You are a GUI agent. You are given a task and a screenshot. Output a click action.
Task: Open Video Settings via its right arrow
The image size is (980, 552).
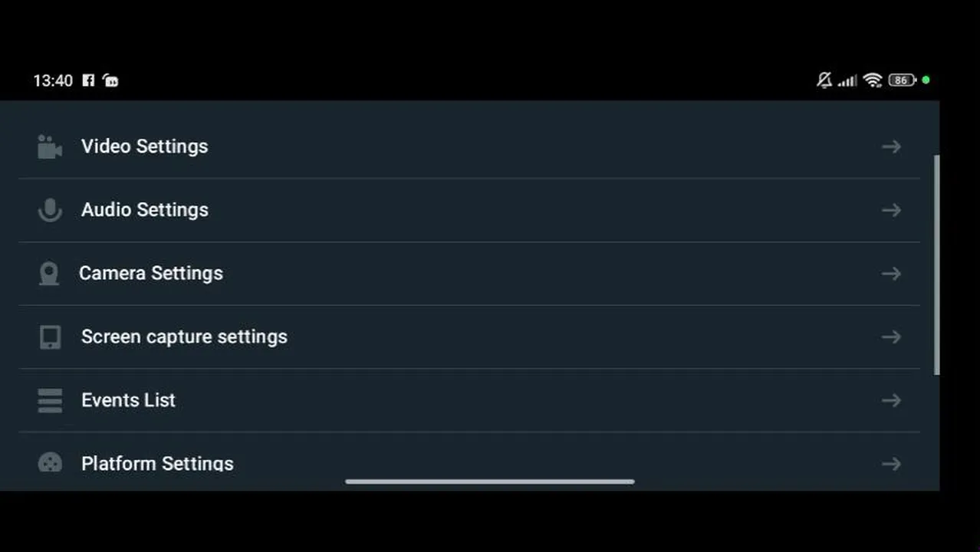click(x=891, y=146)
